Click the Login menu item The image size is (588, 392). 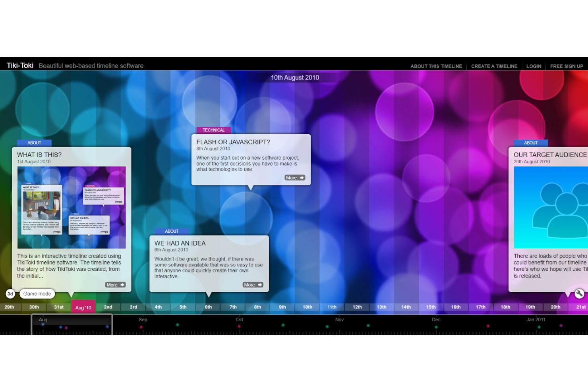point(534,66)
